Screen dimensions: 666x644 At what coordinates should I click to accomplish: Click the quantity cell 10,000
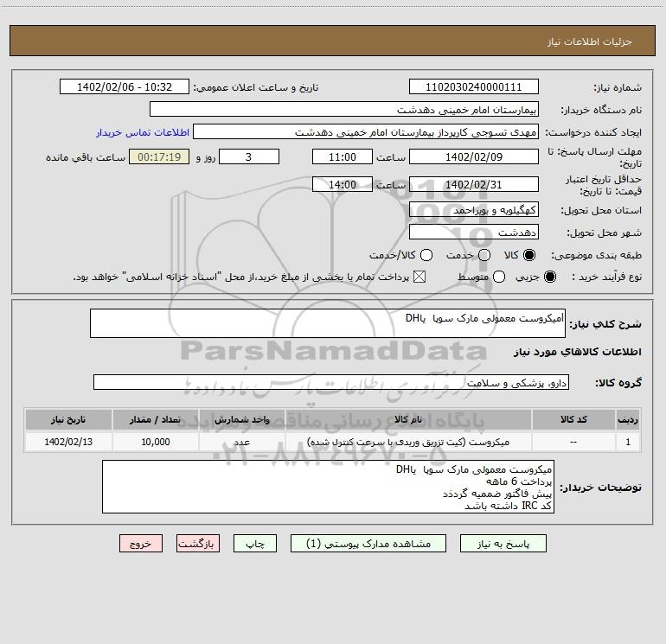(156, 442)
